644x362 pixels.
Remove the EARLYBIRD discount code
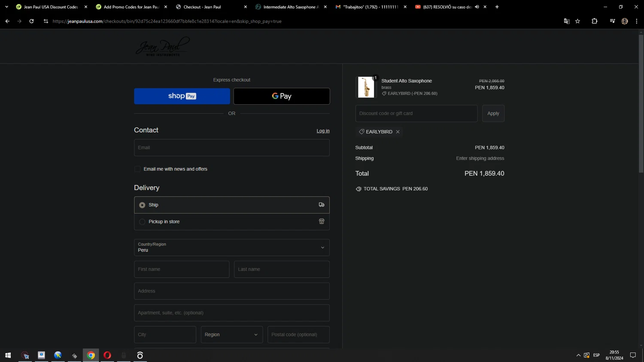pos(398,132)
